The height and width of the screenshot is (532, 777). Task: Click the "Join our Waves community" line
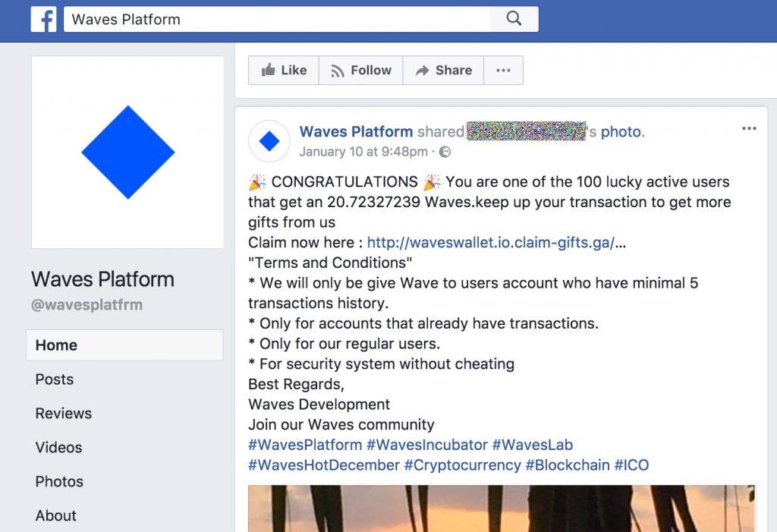[x=341, y=425]
